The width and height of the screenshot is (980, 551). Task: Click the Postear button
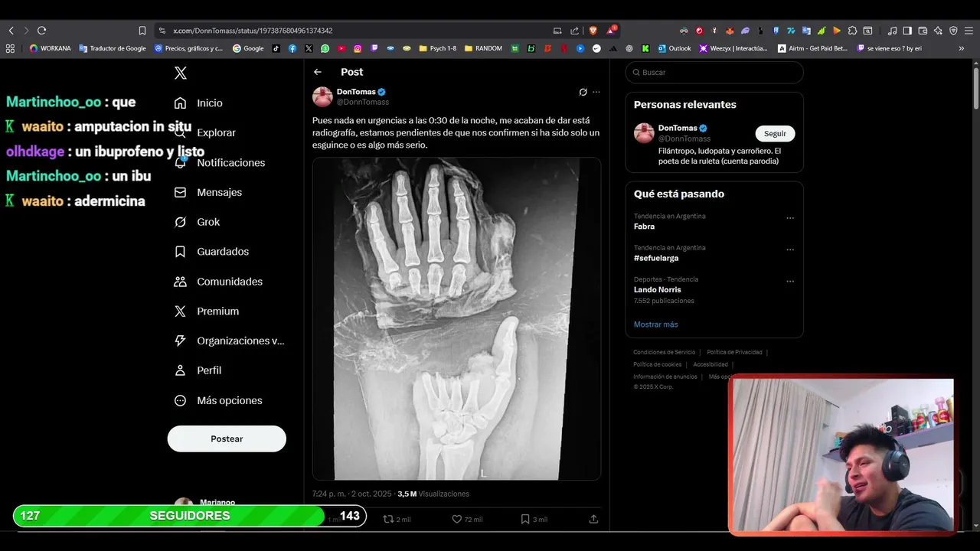[227, 439]
